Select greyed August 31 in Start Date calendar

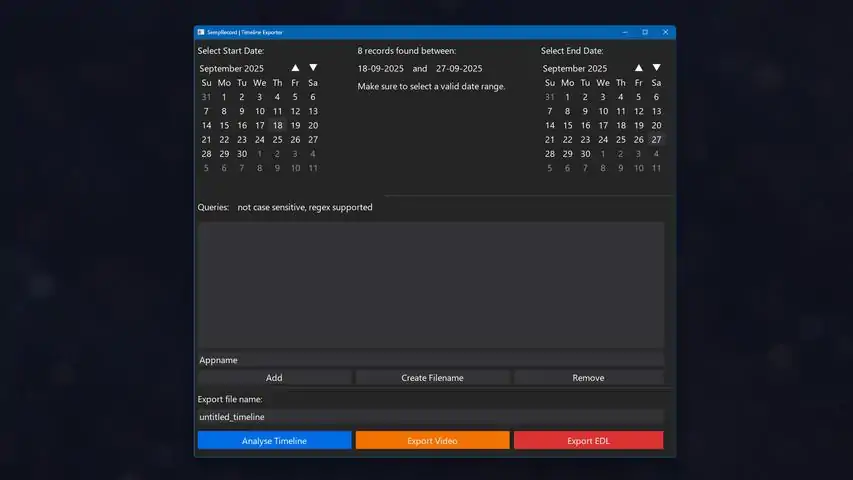coord(206,97)
